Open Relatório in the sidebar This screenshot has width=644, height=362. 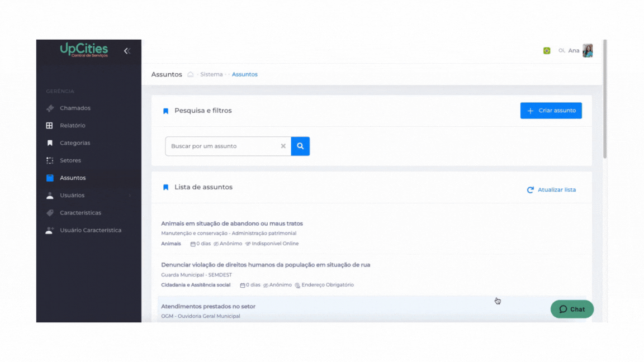pyautogui.click(x=73, y=126)
